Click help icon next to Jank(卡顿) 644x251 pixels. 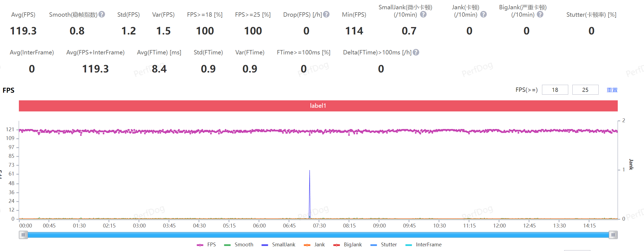(x=483, y=14)
